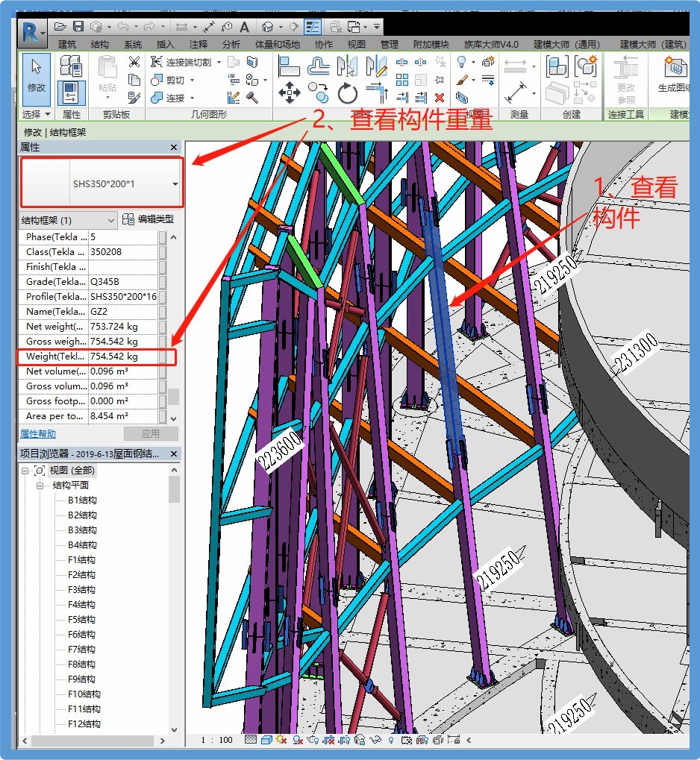This screenshot has height=760, width=700.
Task: Click the Open folder icon in quick access toolbar
Action: (x=60, y=27)
